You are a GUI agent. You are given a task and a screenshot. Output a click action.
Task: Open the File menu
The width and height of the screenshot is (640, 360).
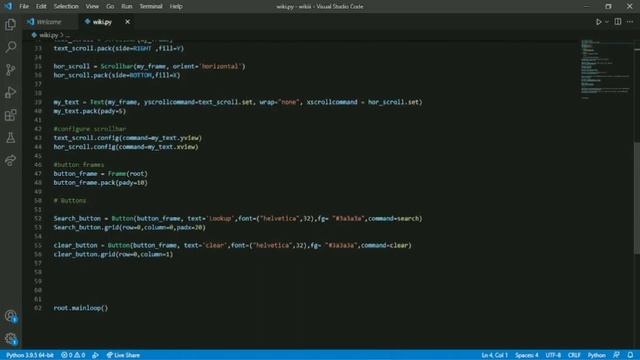click(x=24, y=7)
